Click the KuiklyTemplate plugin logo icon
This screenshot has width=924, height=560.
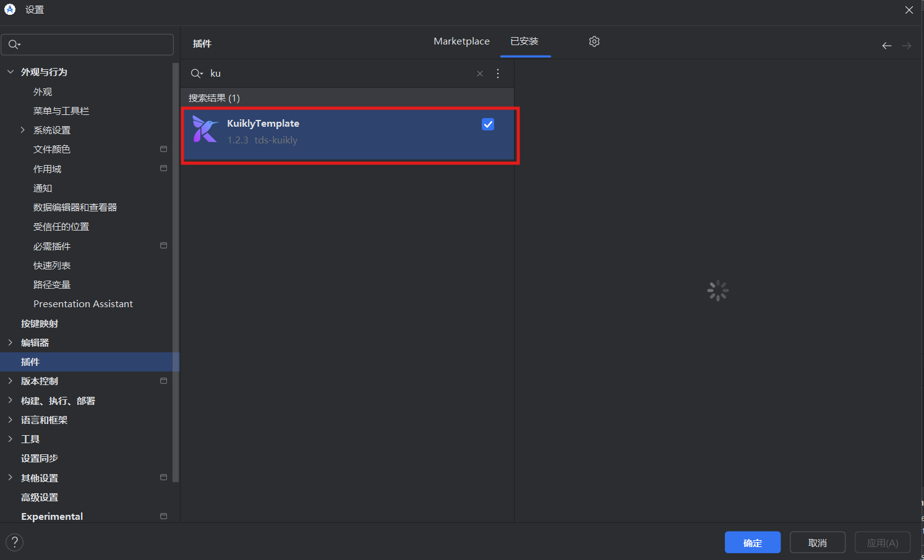click(205, 129)
